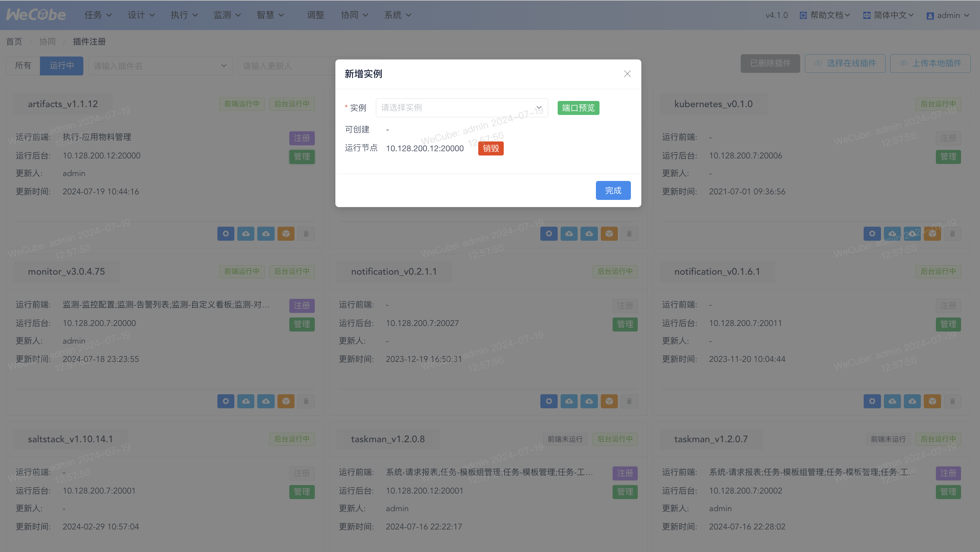Click trash icon in monitor_v3.0.4.75 card
This screenshot has height=552, width=980.
[x=306, y=401]
